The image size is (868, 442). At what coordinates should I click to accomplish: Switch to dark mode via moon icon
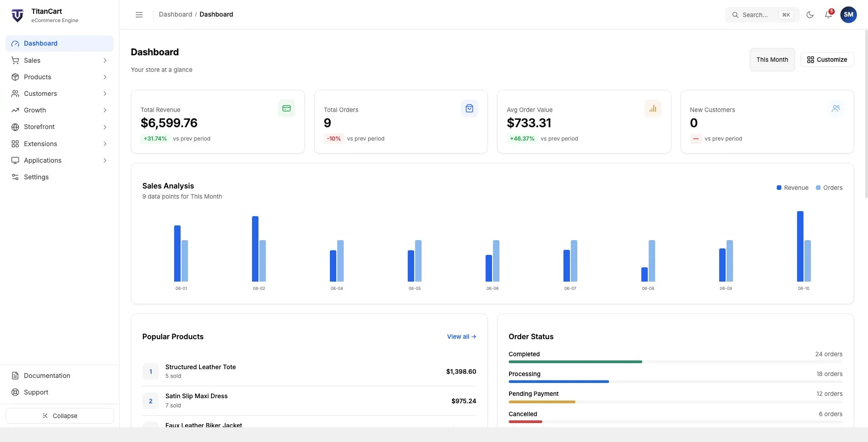pyautogui.click(x=810, y=15)
